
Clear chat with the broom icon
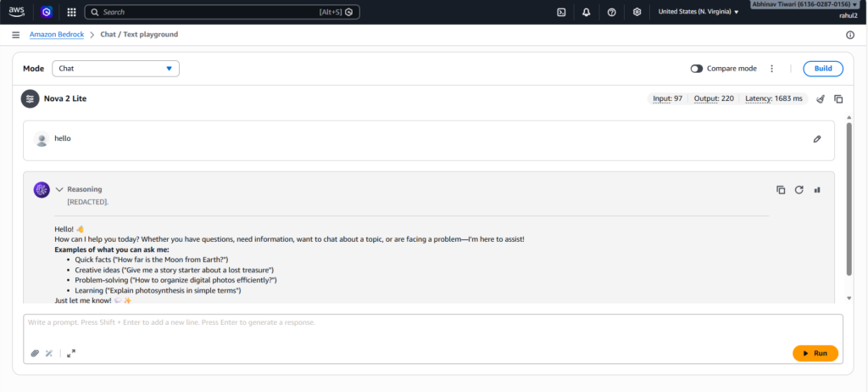821,98
